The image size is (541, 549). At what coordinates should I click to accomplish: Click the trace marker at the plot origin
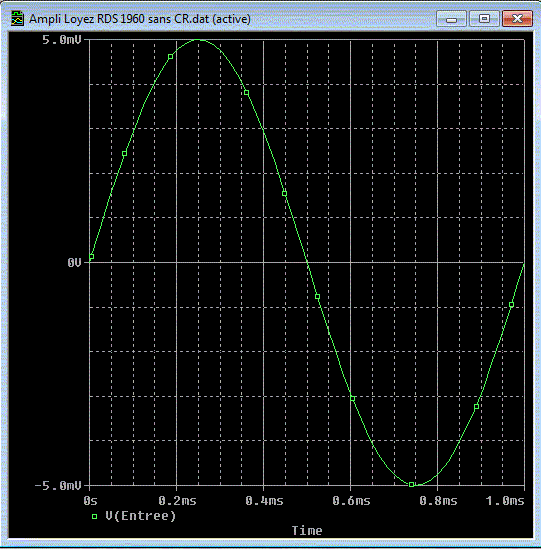pyautogui.click(x=91, y=257)
